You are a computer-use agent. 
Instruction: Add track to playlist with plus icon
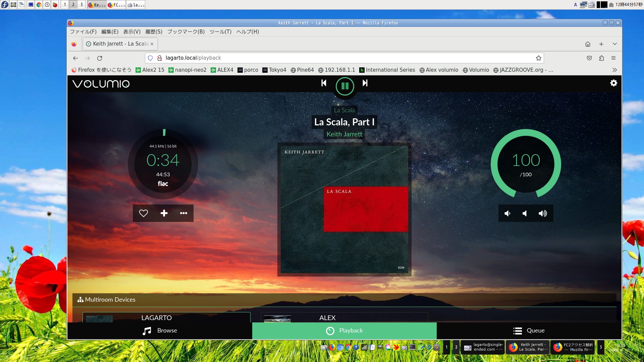pos(164,213)
